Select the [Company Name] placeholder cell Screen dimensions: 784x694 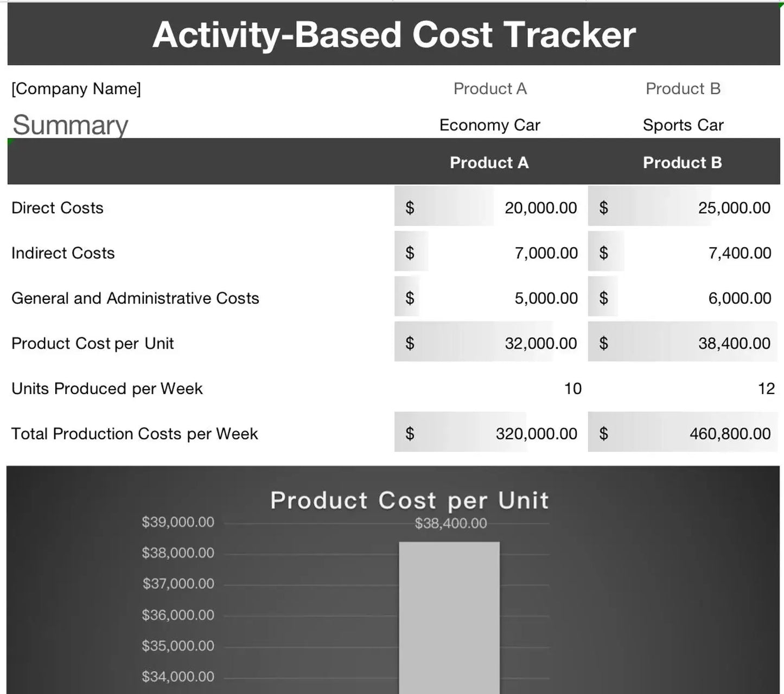[x=76, y=88]
